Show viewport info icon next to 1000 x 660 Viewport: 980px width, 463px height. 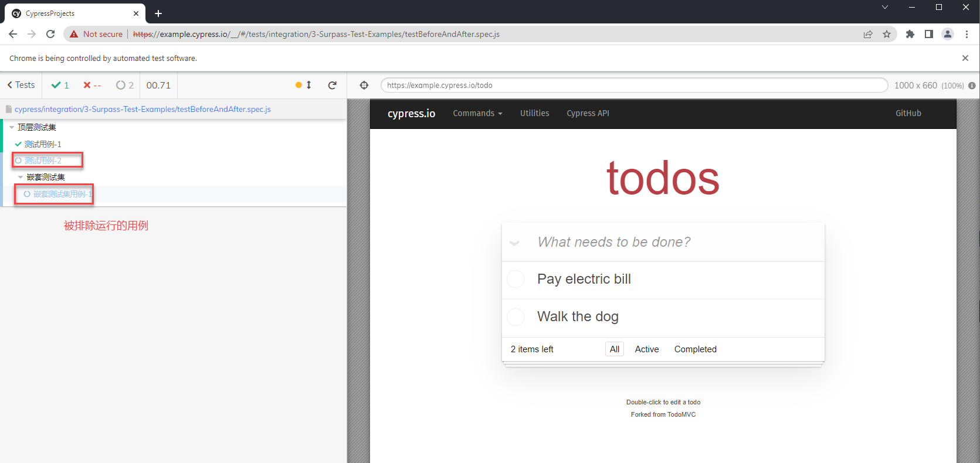point(972,86)
